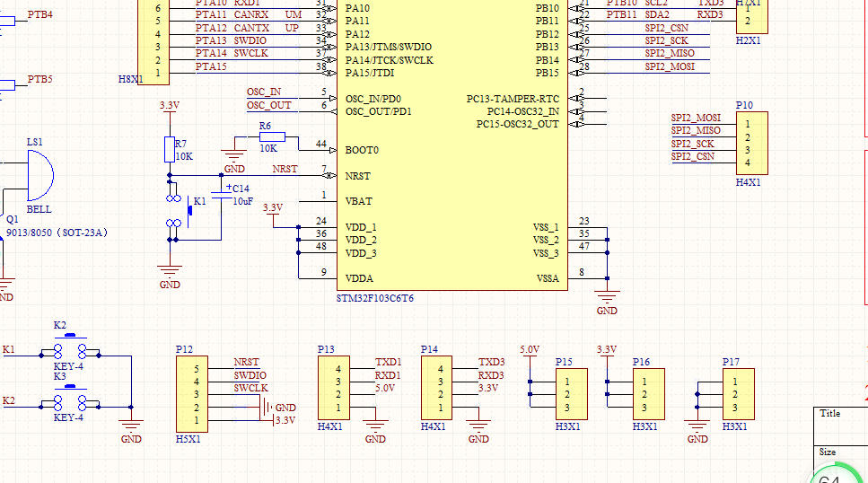Click the PA15/JTDI pin name
868x483 pixels.
tap(370, 73)
